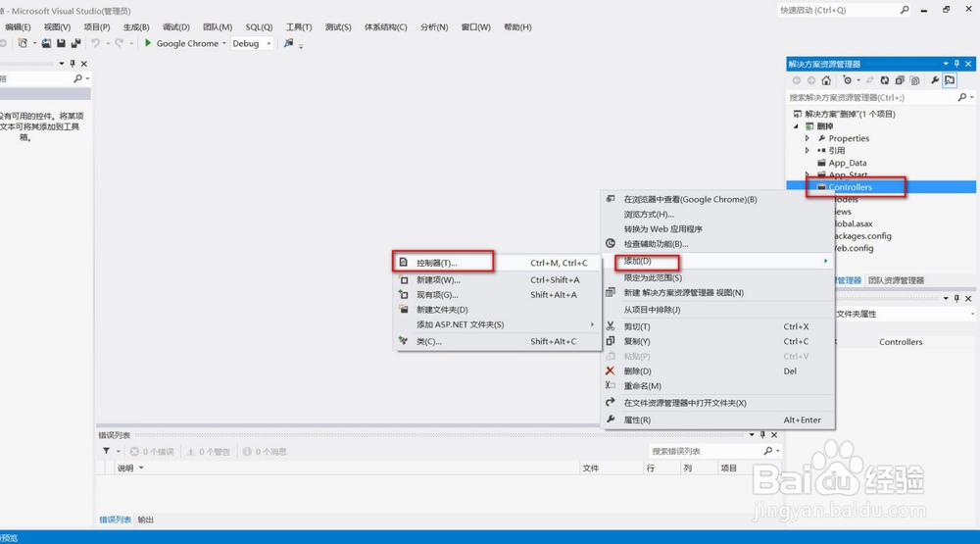Click the Collapse All icon in Solution Explorer
Viewport: 980px width, 544px height.
tap(900, 80)
